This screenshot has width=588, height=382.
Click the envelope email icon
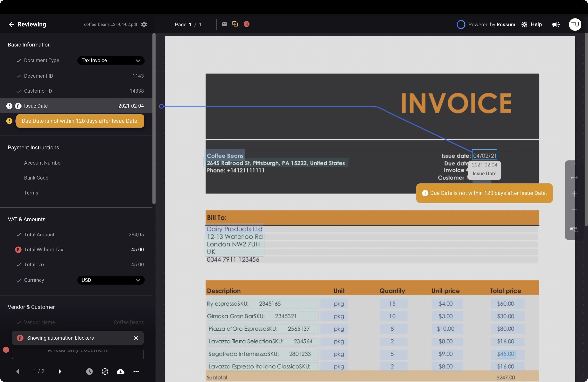tap(224, 24)
